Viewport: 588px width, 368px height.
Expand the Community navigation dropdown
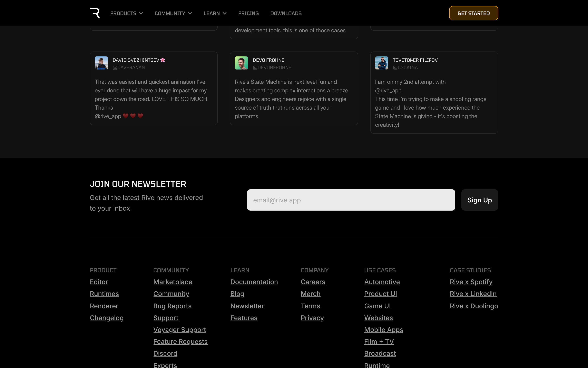coord(173,13)
